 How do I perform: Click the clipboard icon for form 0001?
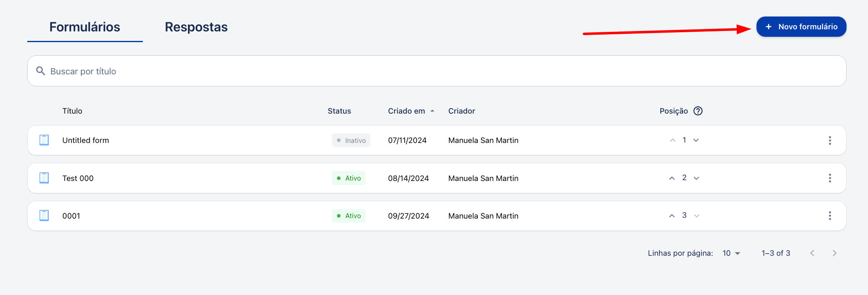click(44, 216)
